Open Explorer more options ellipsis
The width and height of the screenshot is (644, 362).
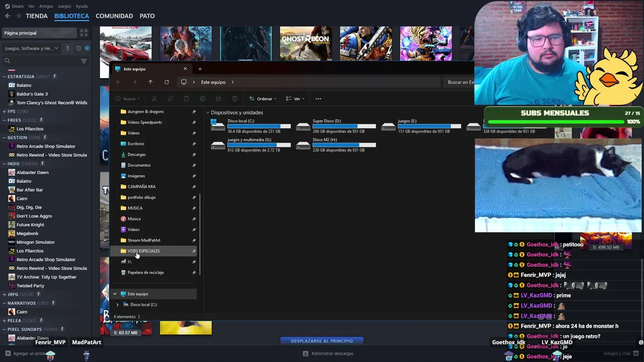click(318, 99)
